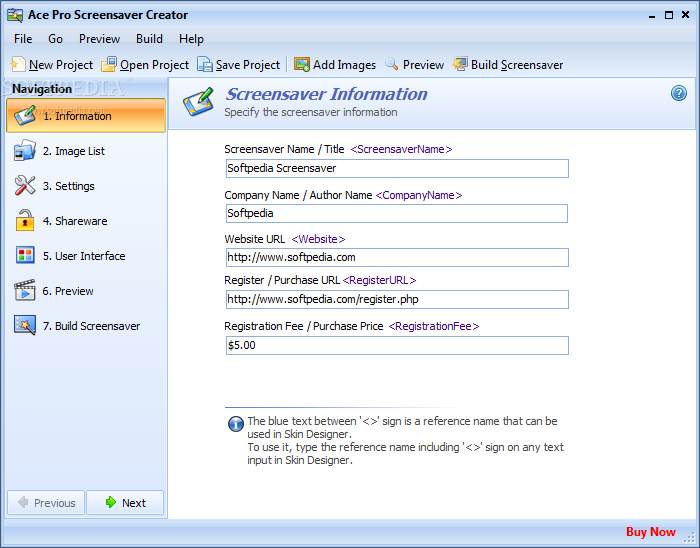The height and width of the screenshot is (548, 700).
Task: Open the File menu
Action: (x=23, y=39)
